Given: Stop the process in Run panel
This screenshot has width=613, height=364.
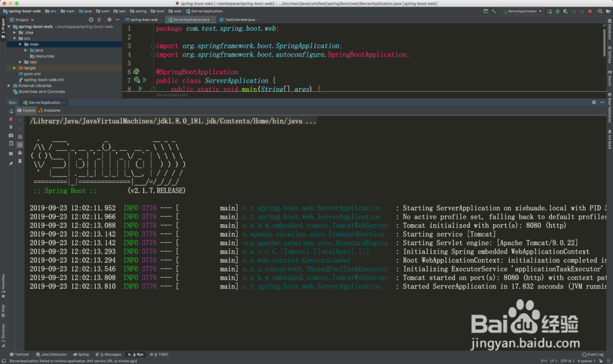Looking at the screenshot, I should 11,119.
